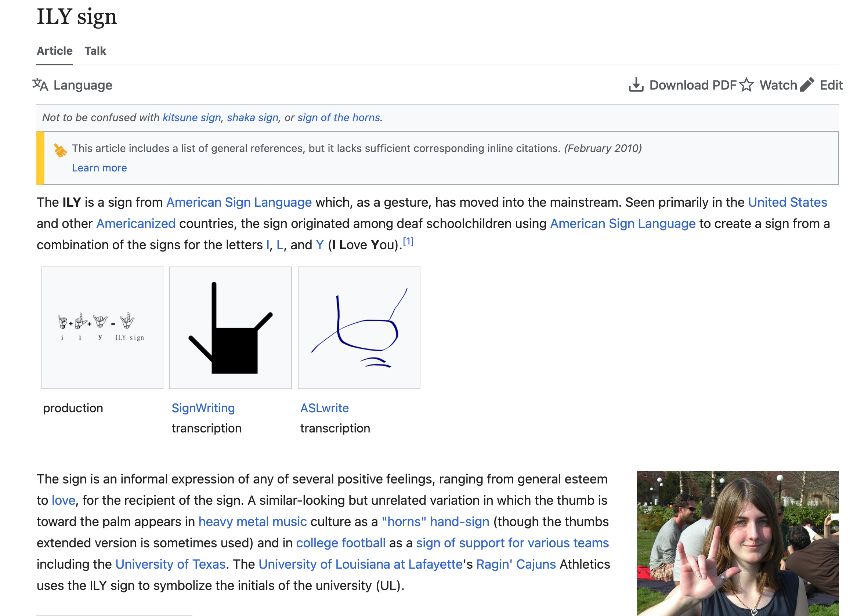Open the ASLwrite transcription image

(x=359, y=327)
